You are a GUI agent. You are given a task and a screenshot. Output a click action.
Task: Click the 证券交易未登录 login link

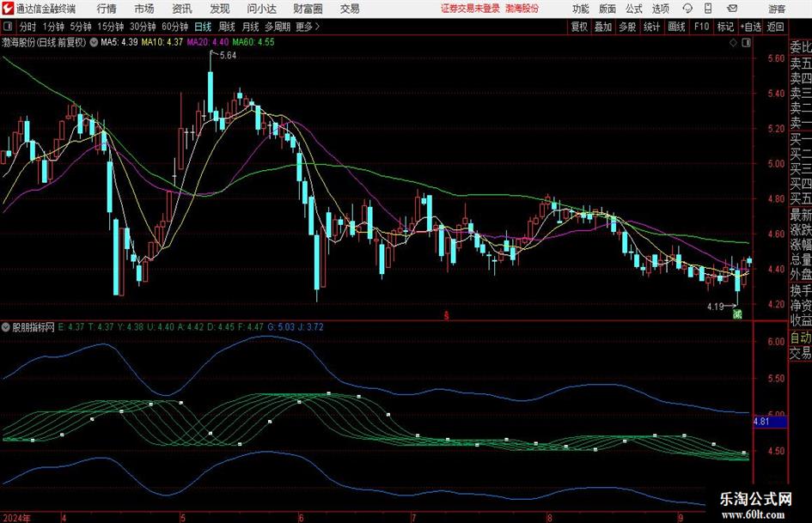pos(470,9)
